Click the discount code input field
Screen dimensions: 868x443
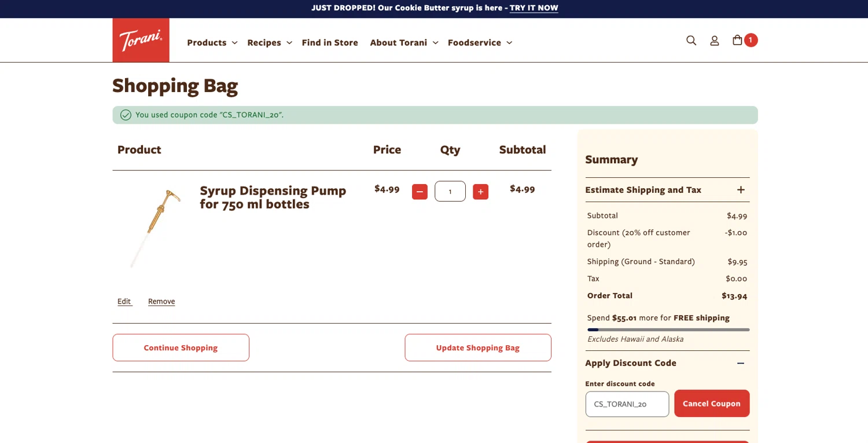627,404
